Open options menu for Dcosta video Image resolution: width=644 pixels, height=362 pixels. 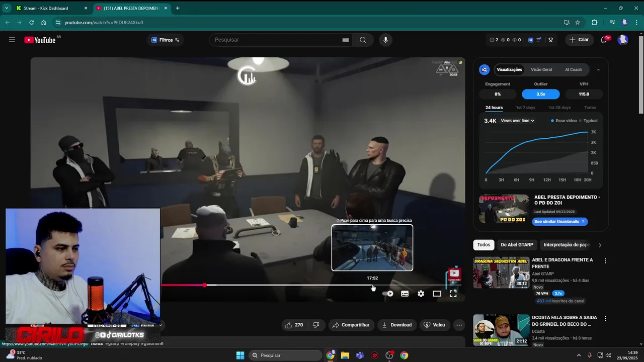[x=605, y=318]
